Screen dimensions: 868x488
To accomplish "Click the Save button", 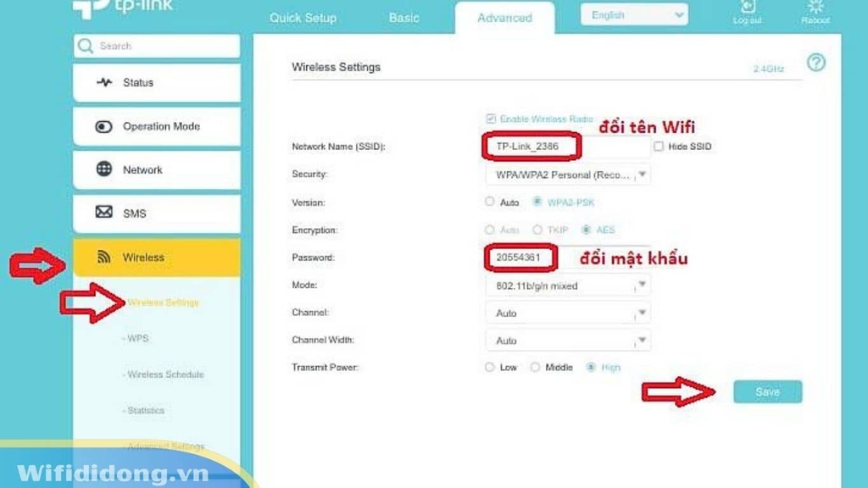I will 766,391.
